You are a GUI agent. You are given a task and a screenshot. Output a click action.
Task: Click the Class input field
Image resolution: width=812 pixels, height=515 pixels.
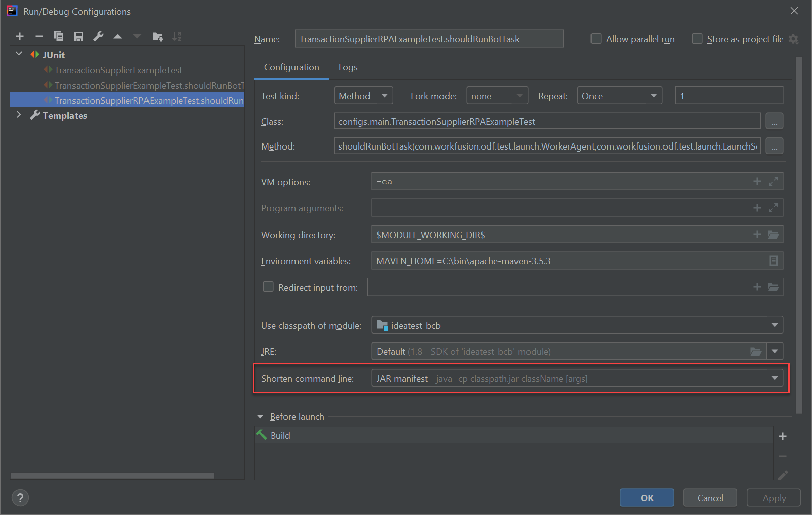coord(547,121)
